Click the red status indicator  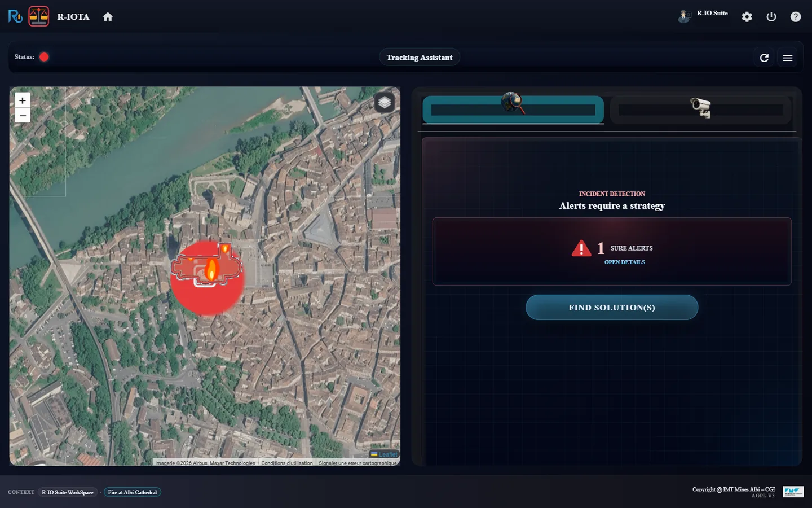tap(44, 57)
